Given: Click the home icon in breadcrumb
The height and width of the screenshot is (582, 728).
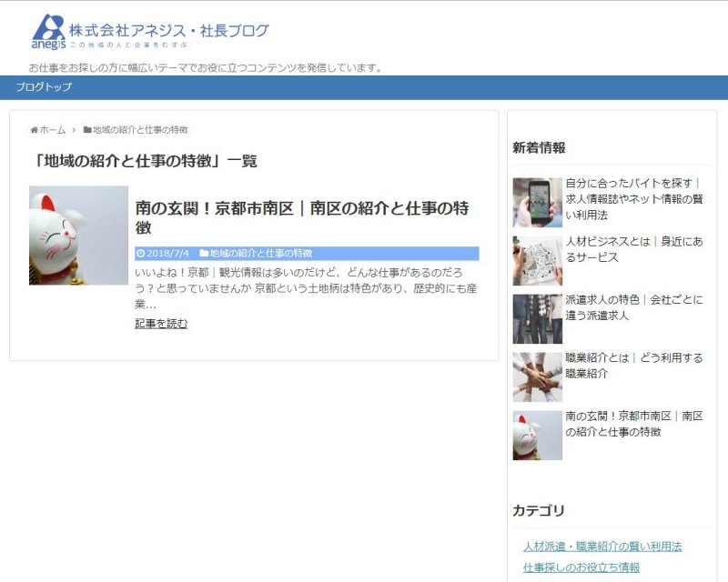Looking at the screenshot, I should pos(35,130).
